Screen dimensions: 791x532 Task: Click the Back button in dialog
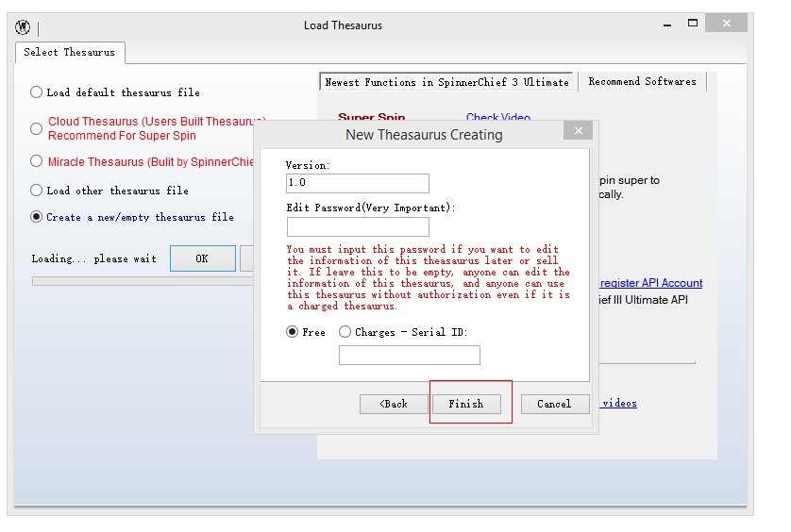[394, 404]
